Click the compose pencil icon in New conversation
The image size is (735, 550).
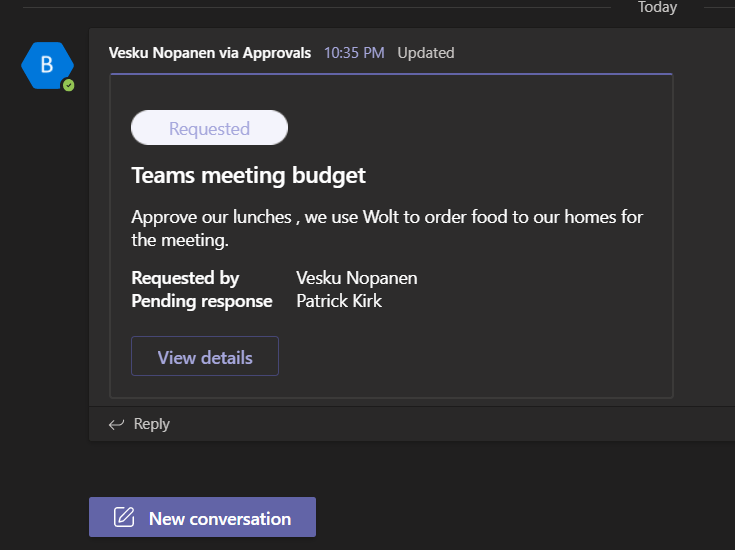click(124, 518)
